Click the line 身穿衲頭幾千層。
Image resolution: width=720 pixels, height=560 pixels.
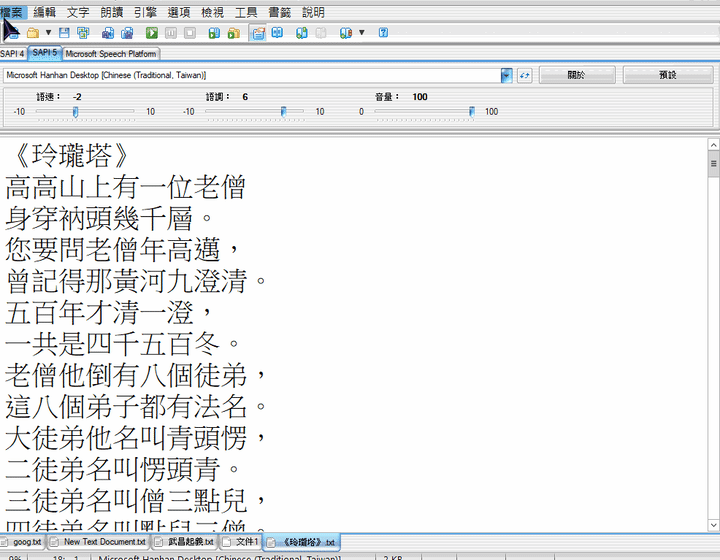click(x=108, y=218)
